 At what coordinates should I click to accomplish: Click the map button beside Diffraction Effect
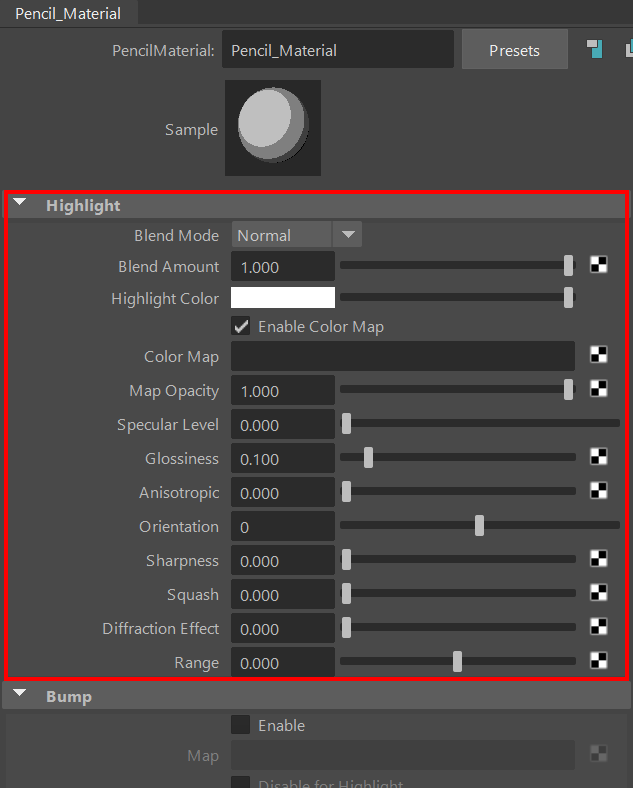click(x=598, y=627)
